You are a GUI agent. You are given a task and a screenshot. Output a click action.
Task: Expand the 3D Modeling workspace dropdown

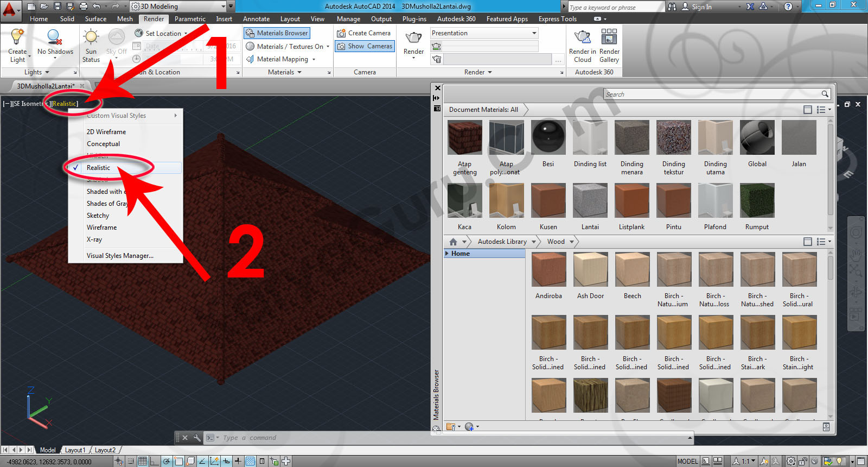click(223, 7)
